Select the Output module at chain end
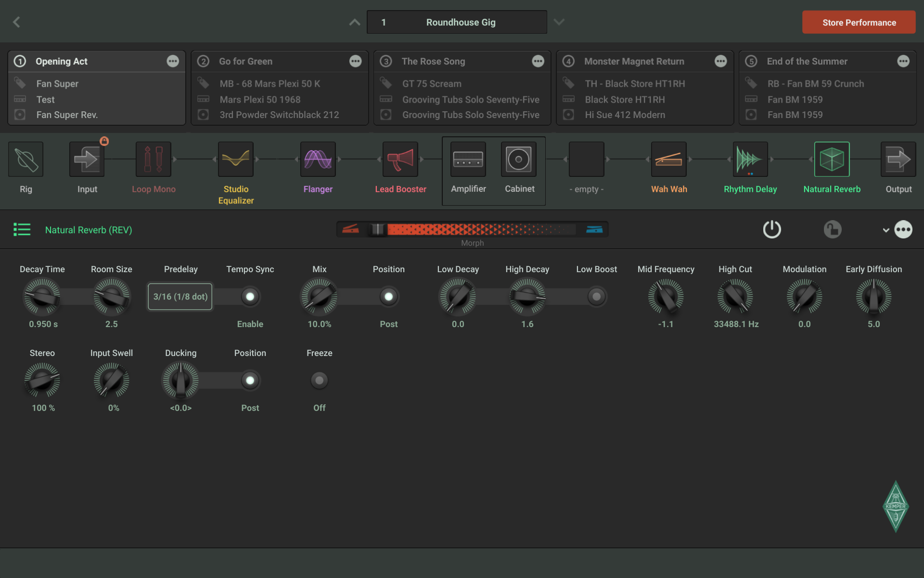The image size is (924, 578). 898,159
